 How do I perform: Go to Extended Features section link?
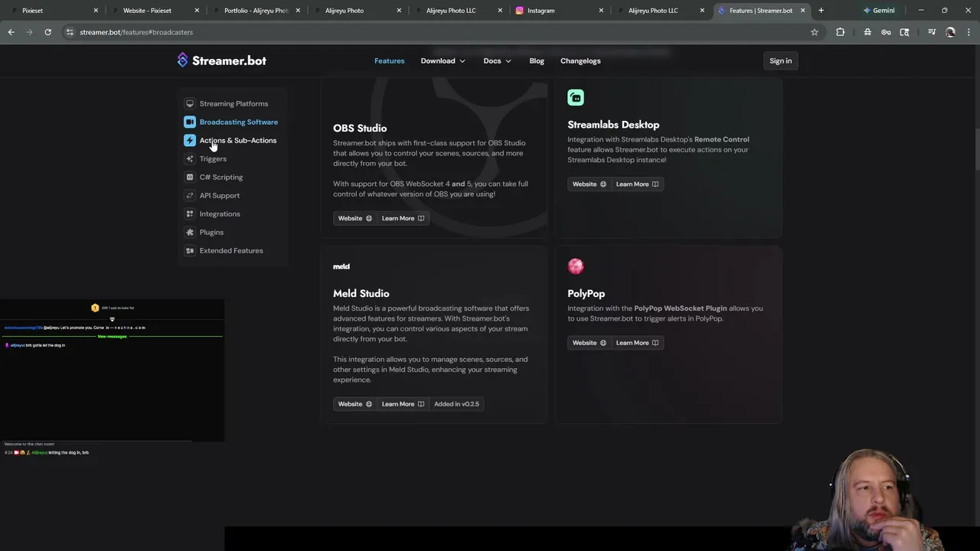[x=231, y=250]
